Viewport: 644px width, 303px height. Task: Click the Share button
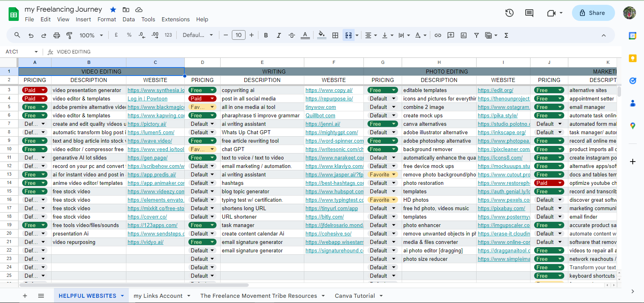(x=593, y=13)
